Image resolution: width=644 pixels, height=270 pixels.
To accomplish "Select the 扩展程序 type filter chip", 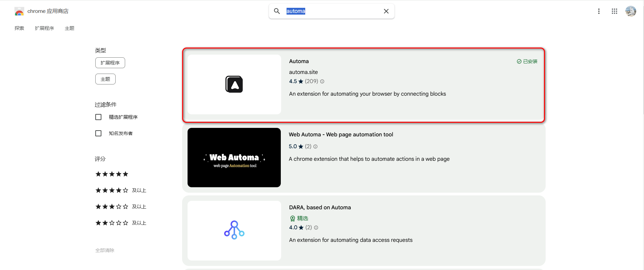I will [110, 63].
